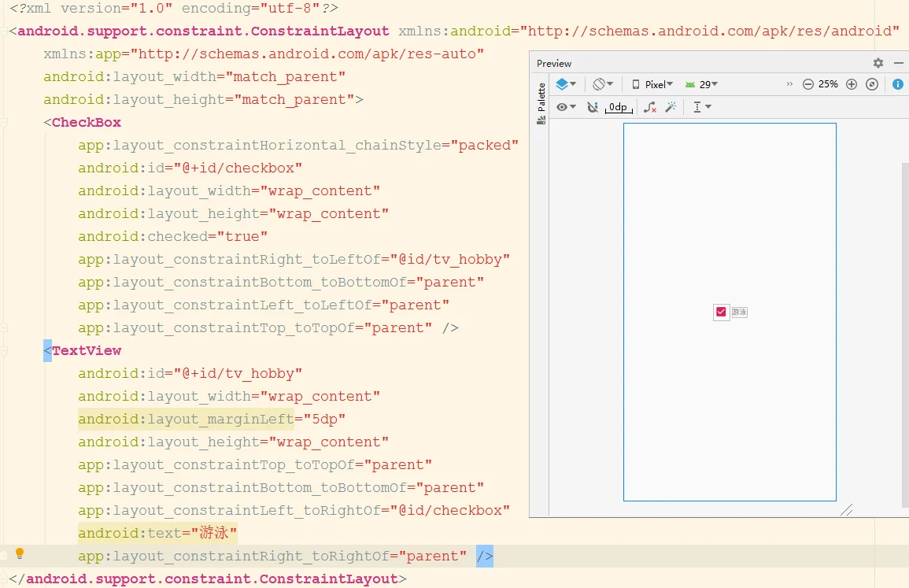Image resolution: width=909 pixels, height=588 pixels.
Task: Click the xml version declaration line
Action: tap(174, 8)
